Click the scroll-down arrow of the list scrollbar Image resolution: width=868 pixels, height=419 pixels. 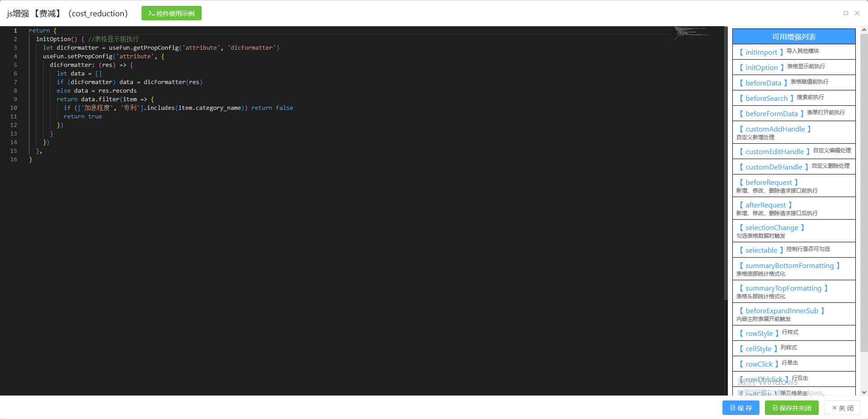pyautogui.click(x=864, y=392)
